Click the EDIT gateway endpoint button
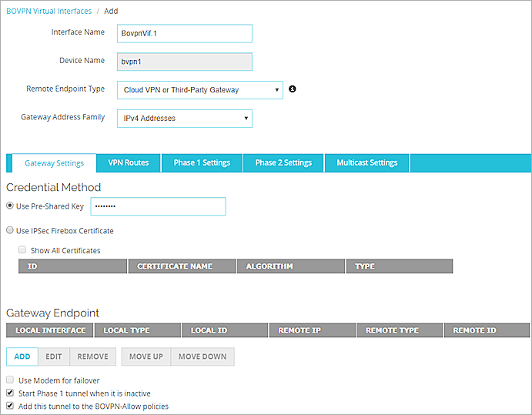This screenshot has width=532, height=415. [53, 357]
